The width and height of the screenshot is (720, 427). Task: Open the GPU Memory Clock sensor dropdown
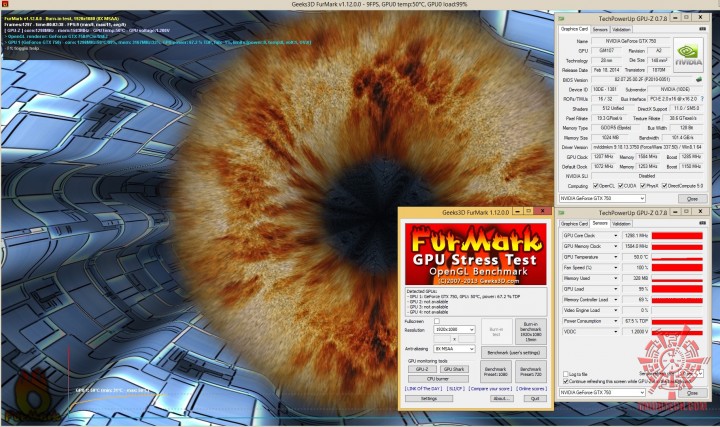pos(616,246)
